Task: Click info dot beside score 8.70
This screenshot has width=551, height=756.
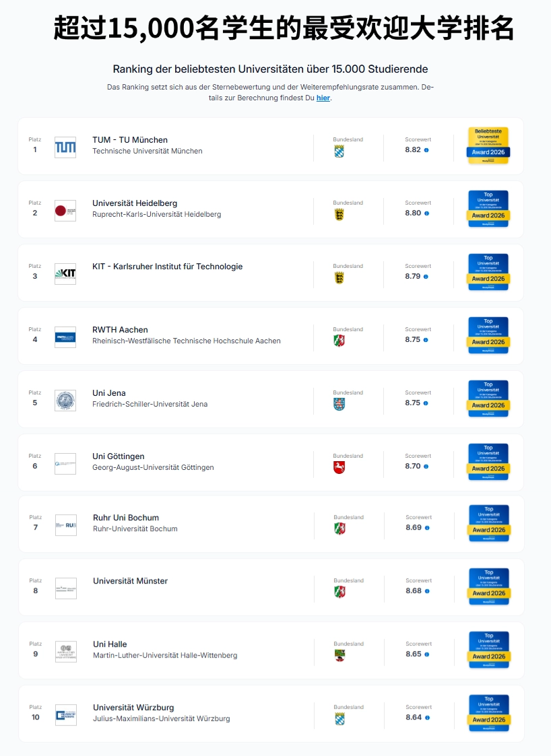Action: (426, 467)
